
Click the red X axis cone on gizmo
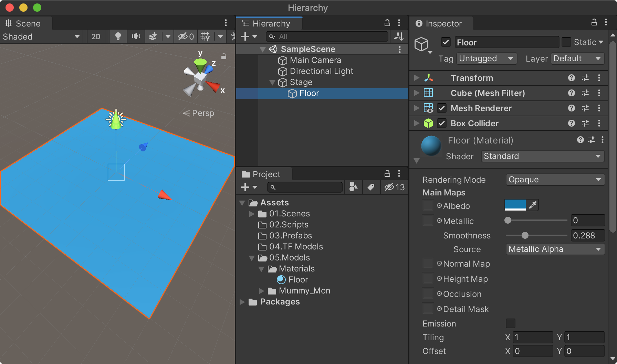point(213,86)
